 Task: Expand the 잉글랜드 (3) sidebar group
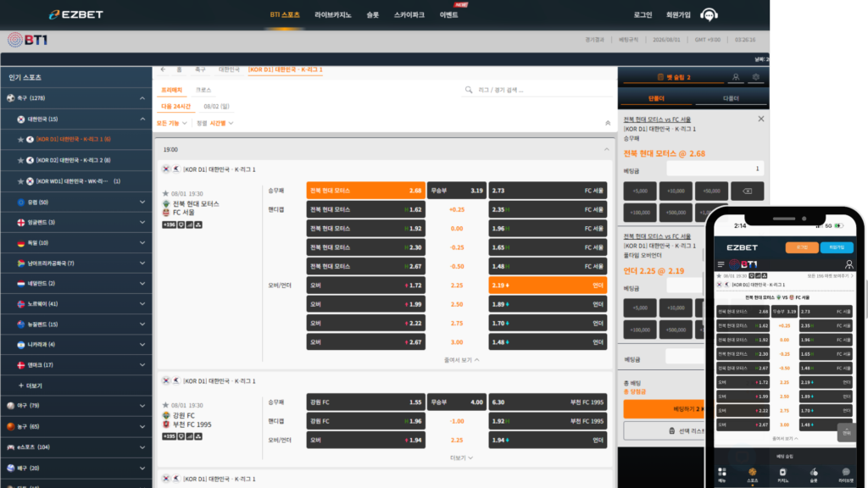[142, 223]
